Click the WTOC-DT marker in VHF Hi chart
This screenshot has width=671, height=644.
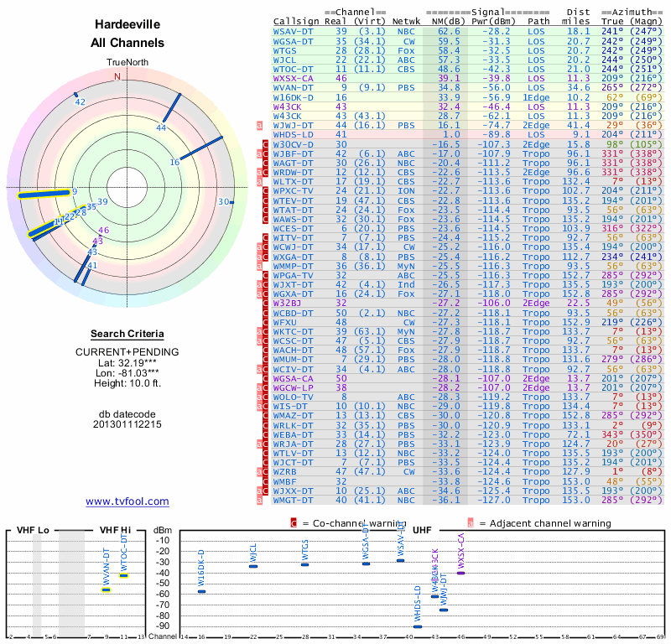click(x=123, y=575)
